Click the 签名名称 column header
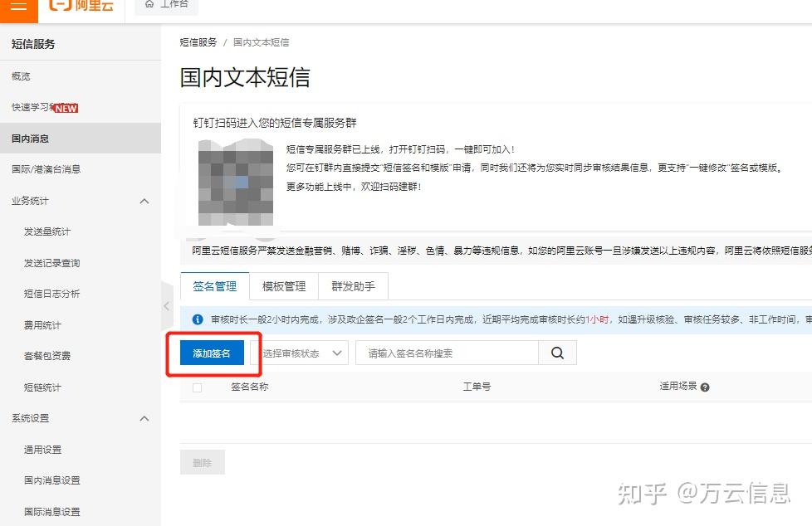 [250, 387]
